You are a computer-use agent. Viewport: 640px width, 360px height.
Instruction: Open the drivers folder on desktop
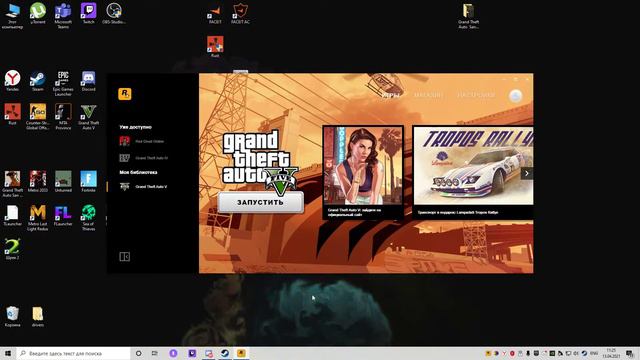click(x=38, y=317)
